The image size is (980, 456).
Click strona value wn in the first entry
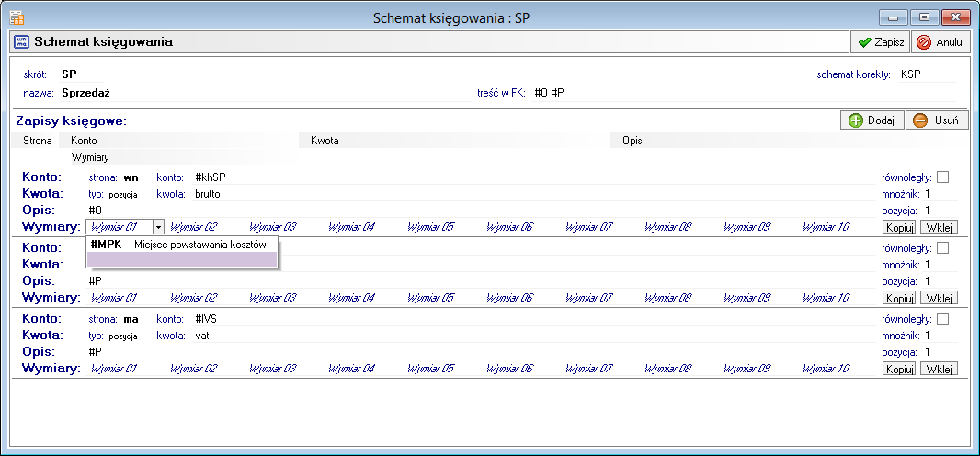click(x=131, y=178)
